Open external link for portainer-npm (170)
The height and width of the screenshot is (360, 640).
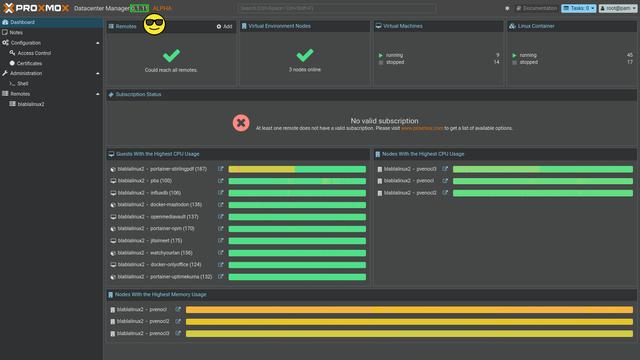220,229
